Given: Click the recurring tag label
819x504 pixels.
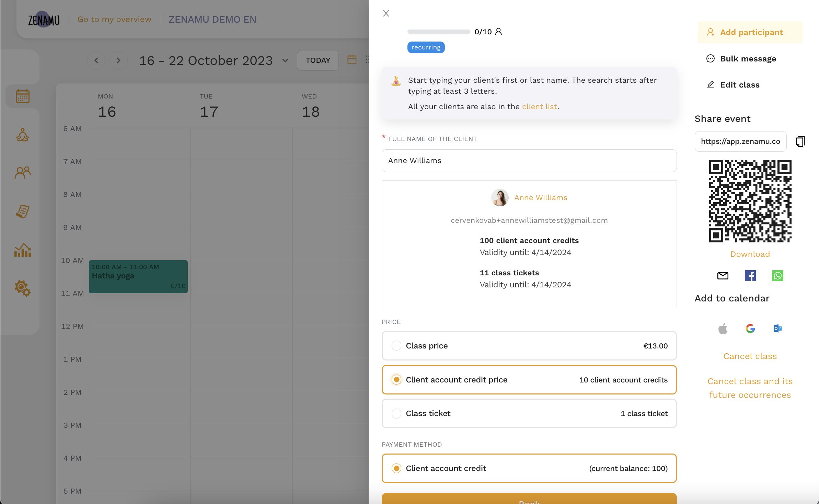Looking at the screenshot, I should [x=425, y=47].
